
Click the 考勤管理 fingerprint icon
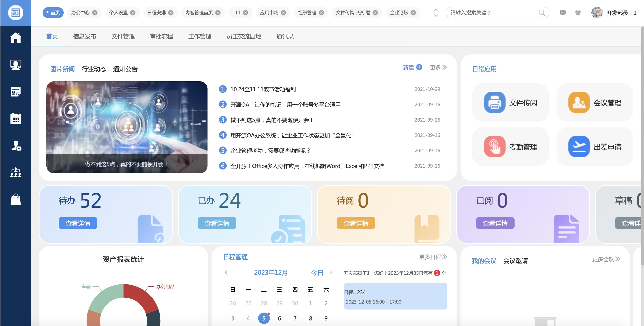[x=494, y=147]
